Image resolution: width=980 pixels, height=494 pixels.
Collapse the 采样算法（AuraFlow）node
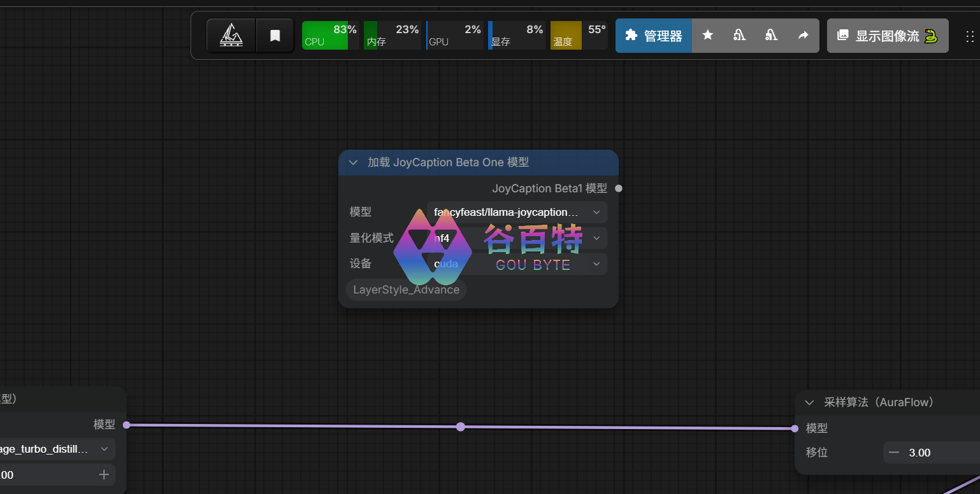[x=810, y=402]
